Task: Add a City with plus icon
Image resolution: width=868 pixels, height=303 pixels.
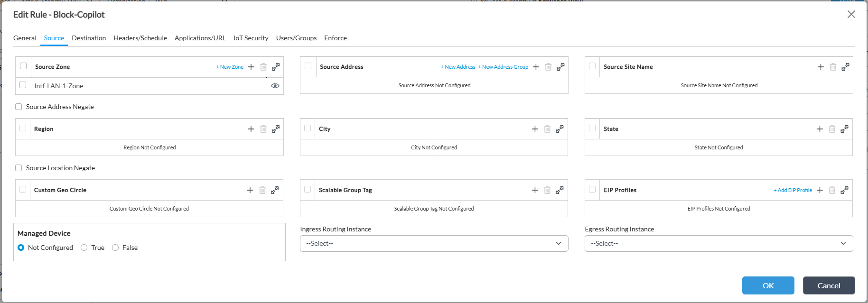Action: [535, 129]
